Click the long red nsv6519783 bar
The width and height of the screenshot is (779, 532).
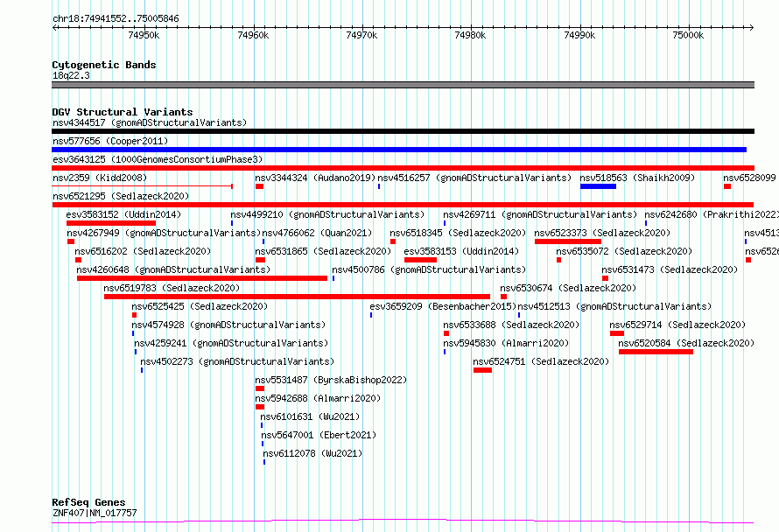[x=297, y=297]
